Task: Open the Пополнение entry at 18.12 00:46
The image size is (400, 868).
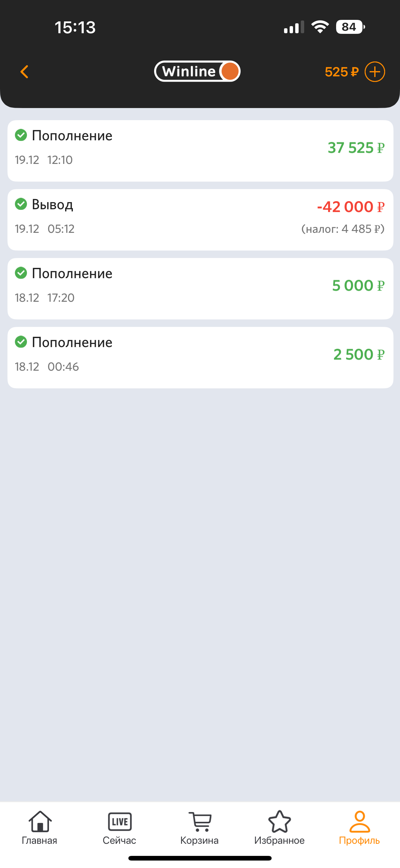Action: point(200,358)
